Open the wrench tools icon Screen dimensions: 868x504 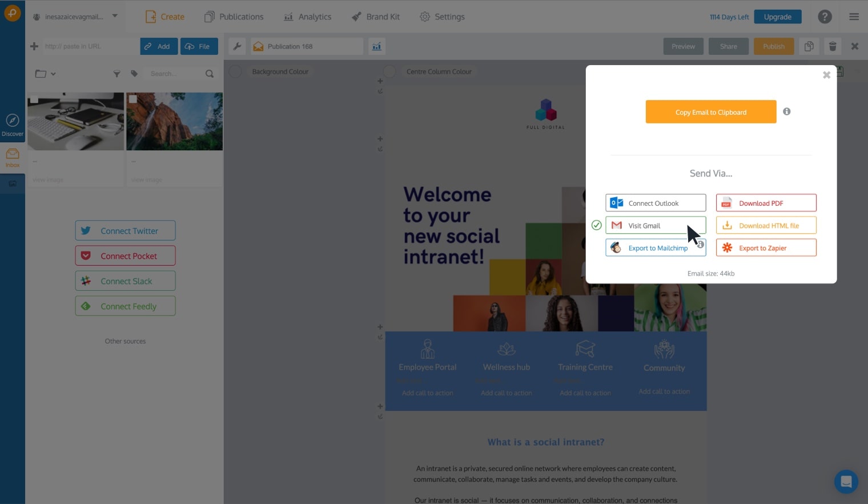(x=237, y=46)
